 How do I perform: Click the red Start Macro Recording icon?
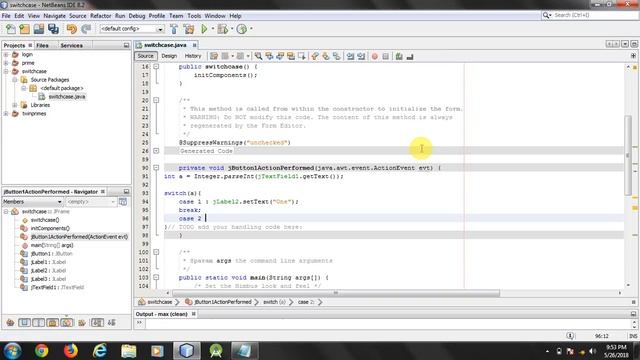click(x=375, y=56)
